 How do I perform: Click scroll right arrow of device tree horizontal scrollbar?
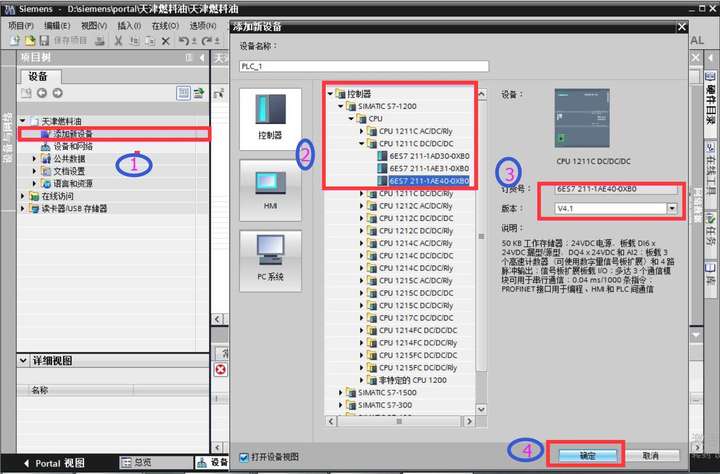(x=468, y=421)
